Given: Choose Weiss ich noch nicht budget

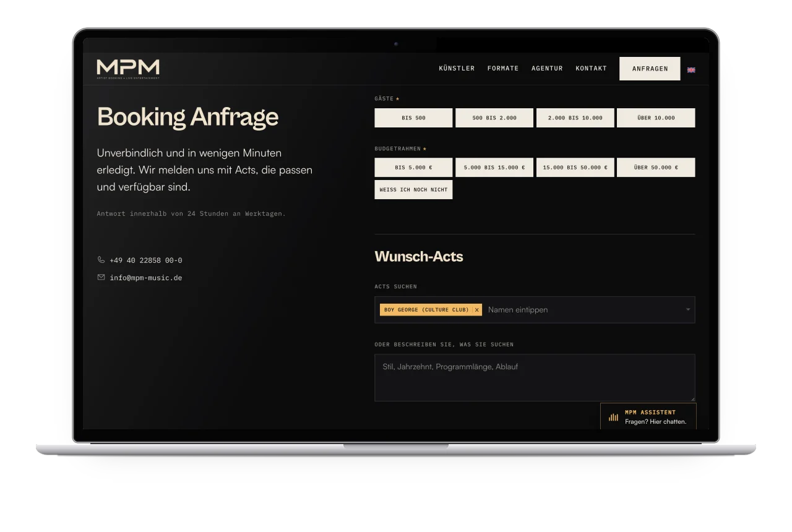Looking at the screenshot, I should [413, 189].
